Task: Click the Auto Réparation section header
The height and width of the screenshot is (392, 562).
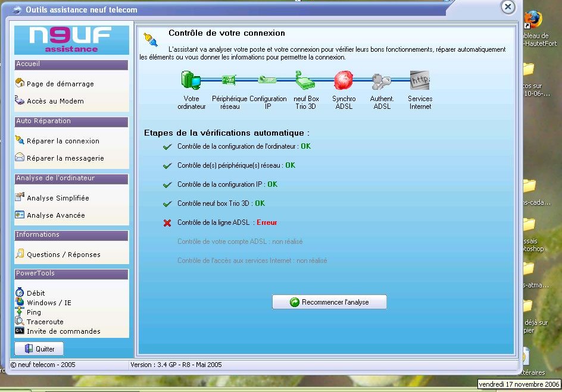Action: (71, 122)
